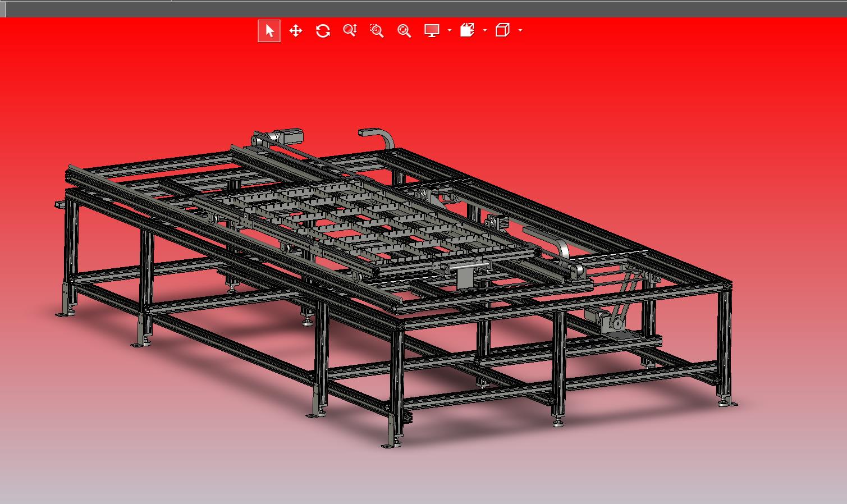Choose the zoom in/out magnifier tool

pos(350,31)
